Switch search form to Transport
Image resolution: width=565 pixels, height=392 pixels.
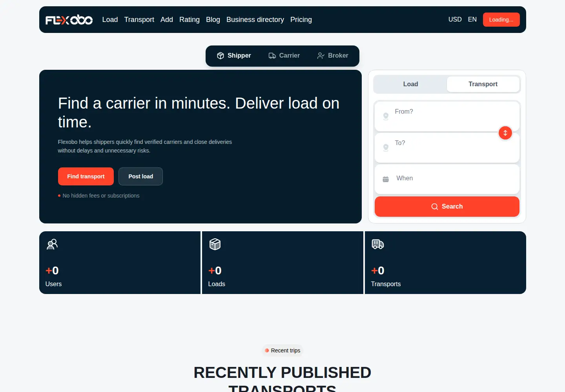pos(483,84)
